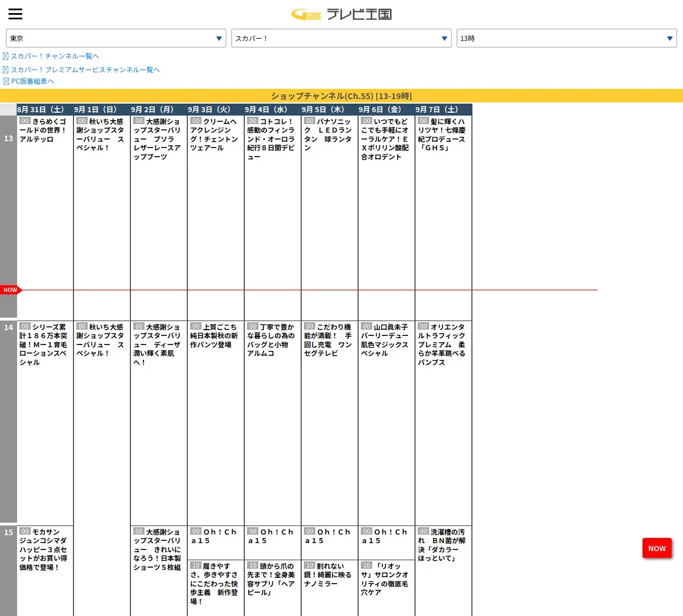Click the 14 hour label in time column
This screenshot has width=683, height=616.
pyautogui.click(x=9, y=327)
